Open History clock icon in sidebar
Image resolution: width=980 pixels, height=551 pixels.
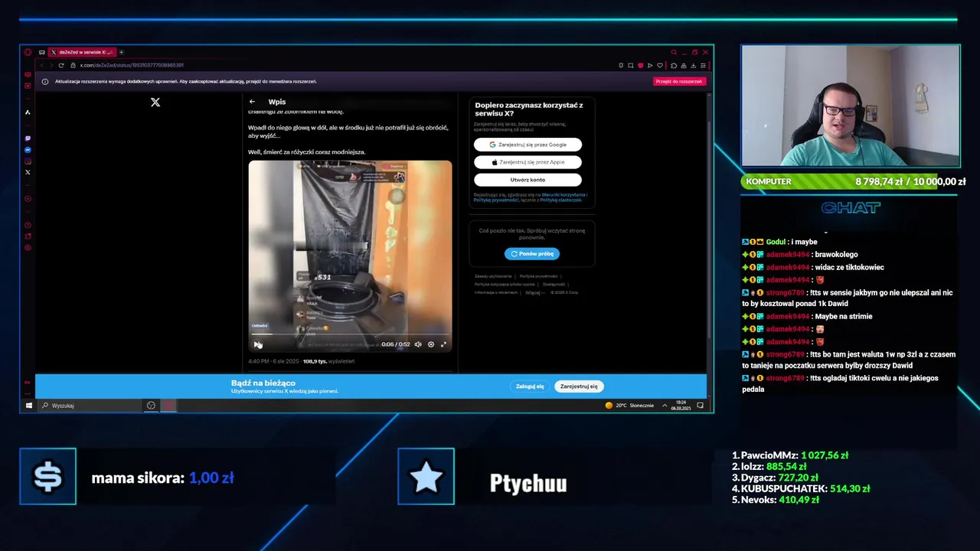28,225
